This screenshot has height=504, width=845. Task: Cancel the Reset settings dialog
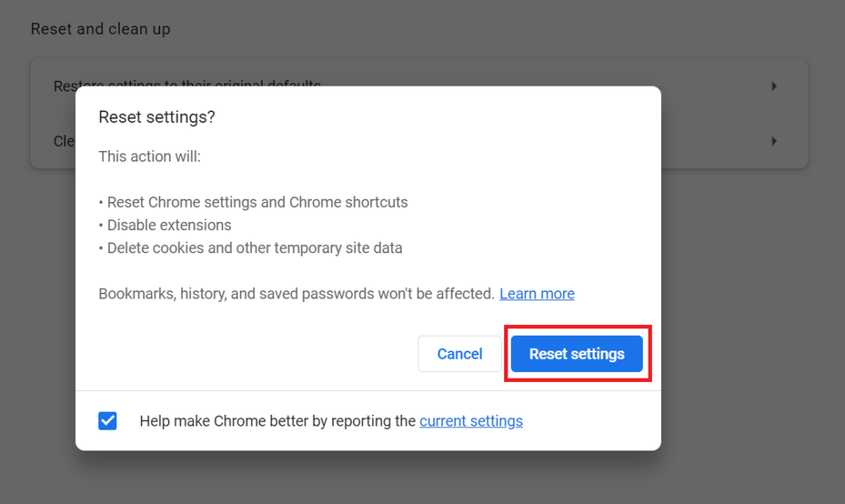[459, 354]
